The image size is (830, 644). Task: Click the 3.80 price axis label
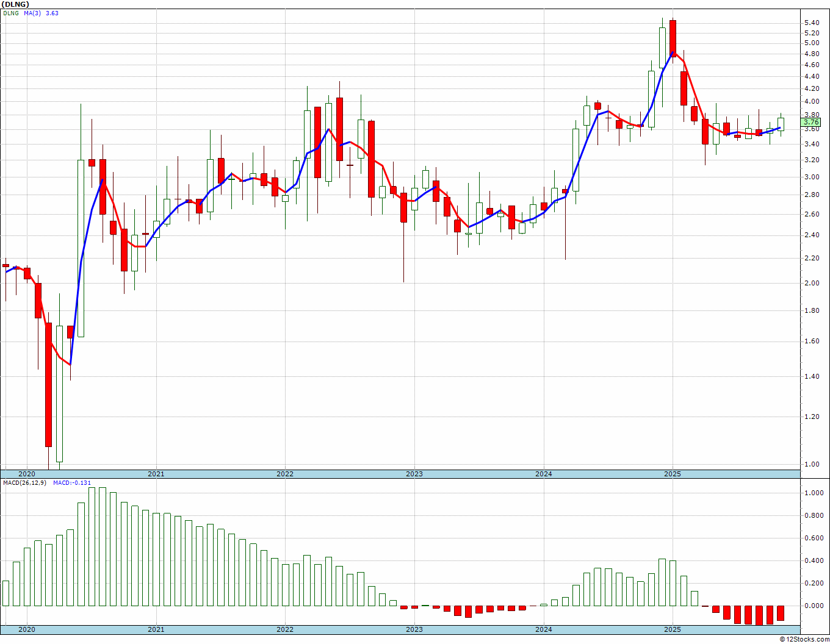pyautogui.click(x=812, y=115)
